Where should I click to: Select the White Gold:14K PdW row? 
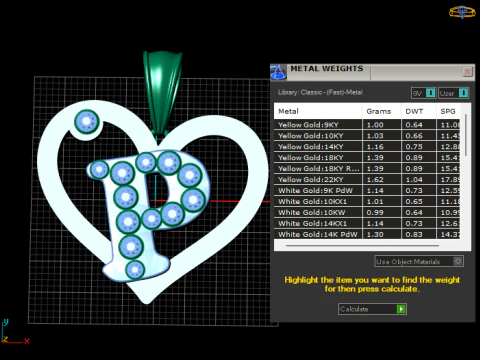367,234
